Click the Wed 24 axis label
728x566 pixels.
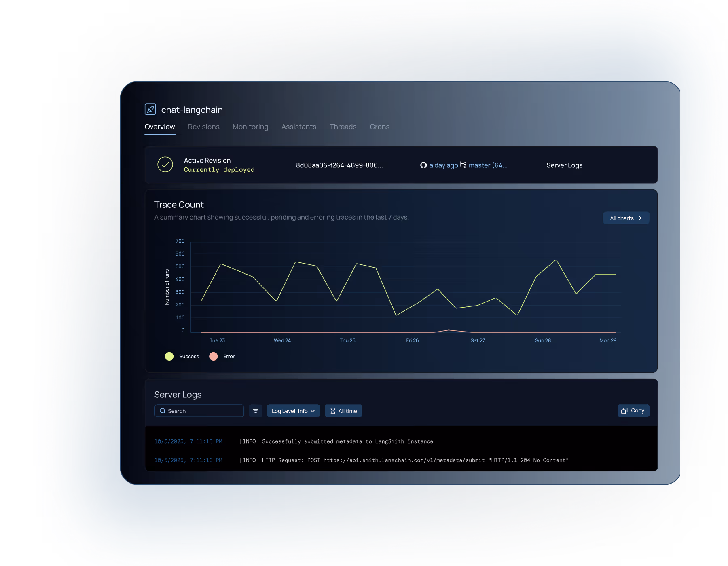click(282, 340)
